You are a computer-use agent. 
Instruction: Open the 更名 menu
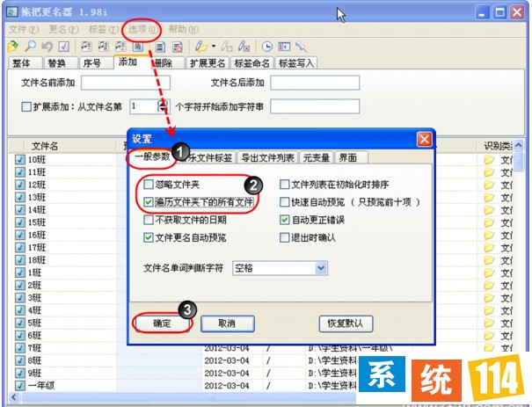click(64, 30)
